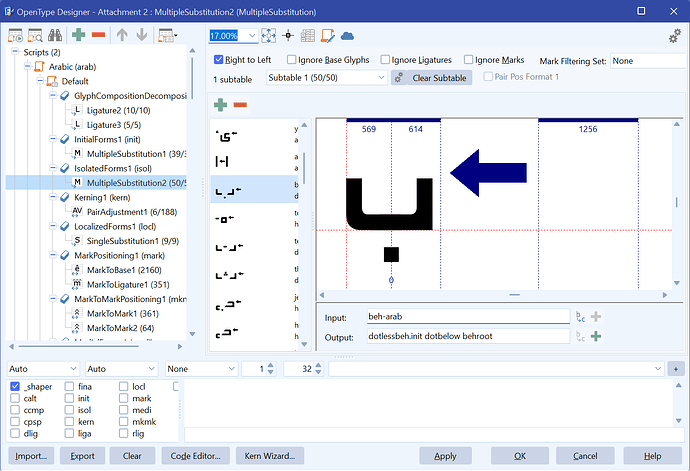The image size is (690, 471).
Task: Click the first script preview toolbar icon
Action: pos(15,35)
